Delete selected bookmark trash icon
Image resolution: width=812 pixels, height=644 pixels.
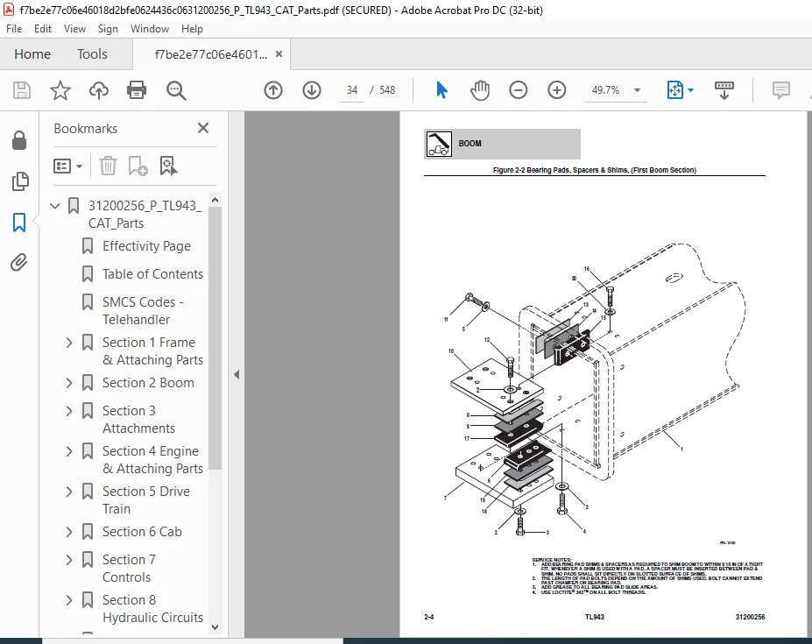[108, 166]
